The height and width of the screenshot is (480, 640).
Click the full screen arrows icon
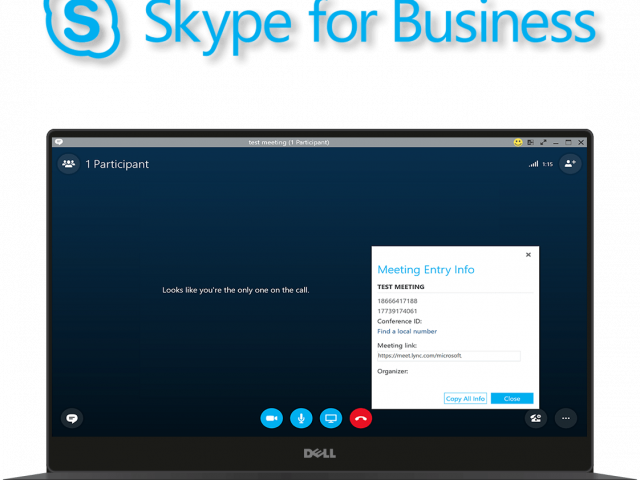(x=543, y=142)
